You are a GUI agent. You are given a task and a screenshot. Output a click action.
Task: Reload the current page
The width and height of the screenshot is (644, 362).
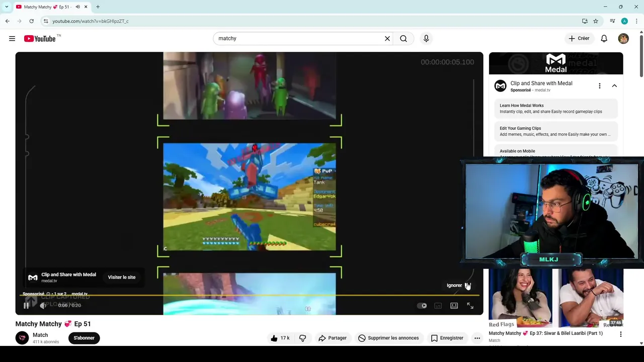coord(31,21)
